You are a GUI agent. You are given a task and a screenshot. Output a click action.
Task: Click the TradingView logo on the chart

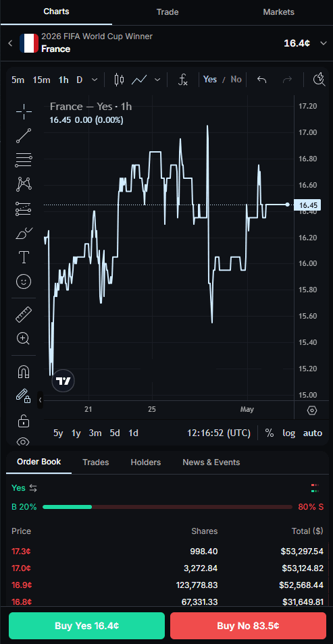coord(63,381)
